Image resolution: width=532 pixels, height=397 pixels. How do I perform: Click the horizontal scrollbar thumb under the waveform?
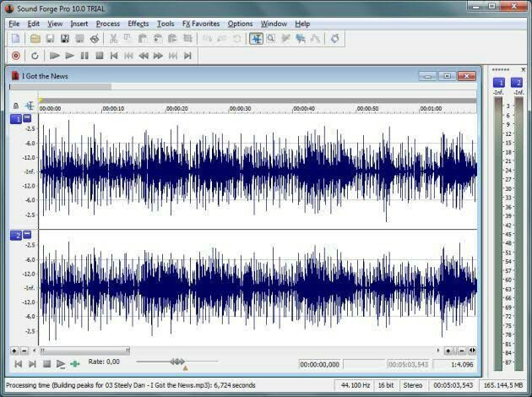(x=84, y=351)
